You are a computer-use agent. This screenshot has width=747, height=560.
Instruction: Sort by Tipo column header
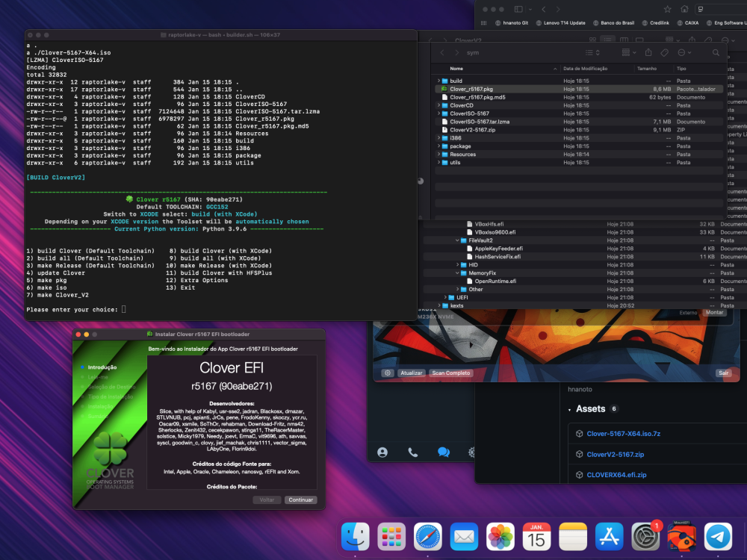[681, 69]
